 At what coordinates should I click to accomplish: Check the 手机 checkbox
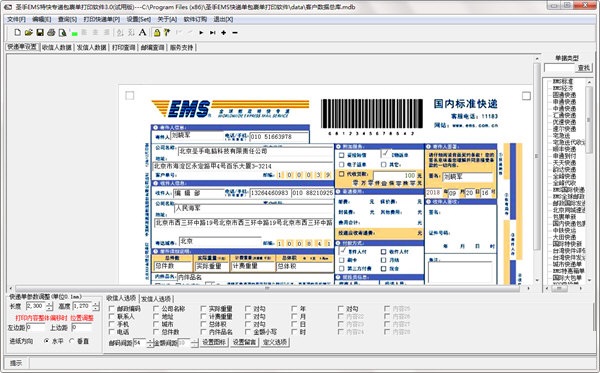coord(112,324)
